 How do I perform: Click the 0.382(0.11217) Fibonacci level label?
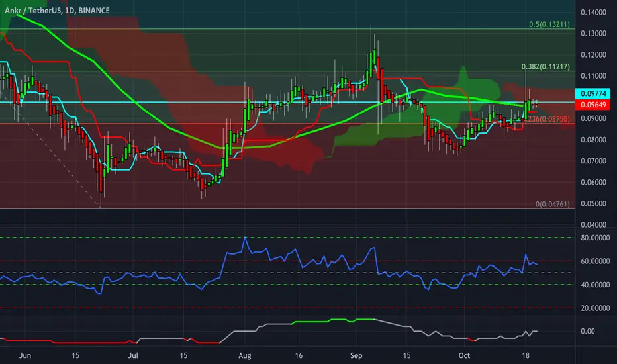coord(546,66)
